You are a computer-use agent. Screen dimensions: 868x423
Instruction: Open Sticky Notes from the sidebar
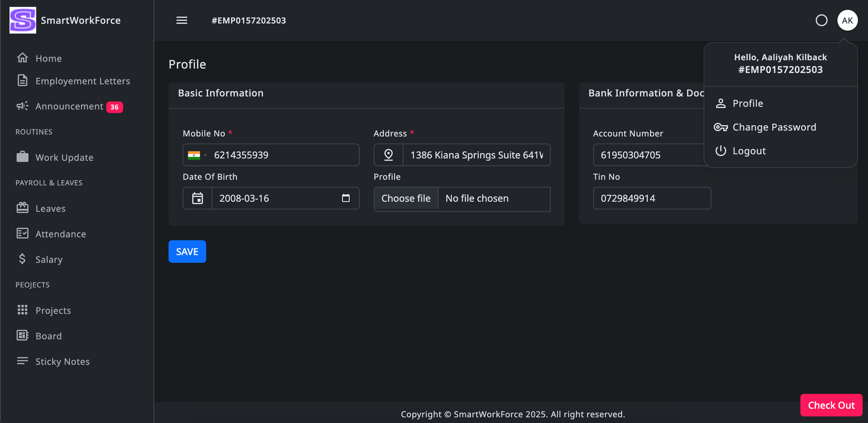click(62, 361)
